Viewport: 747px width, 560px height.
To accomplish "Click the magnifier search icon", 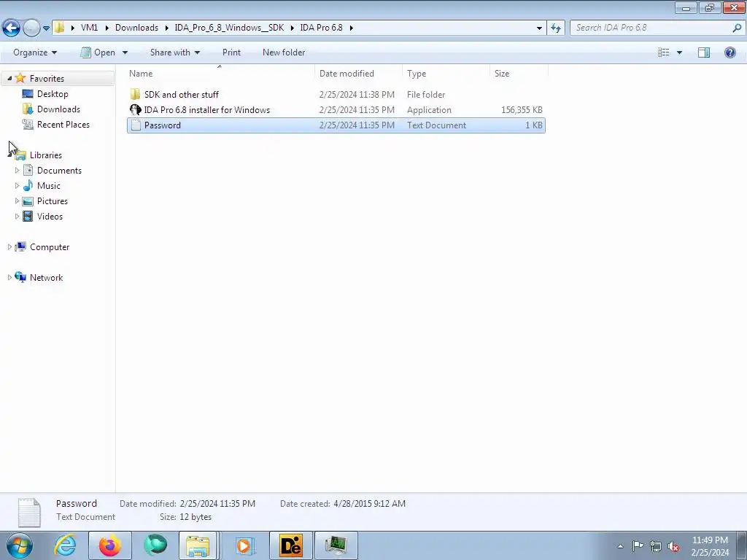I will (737, 28).
